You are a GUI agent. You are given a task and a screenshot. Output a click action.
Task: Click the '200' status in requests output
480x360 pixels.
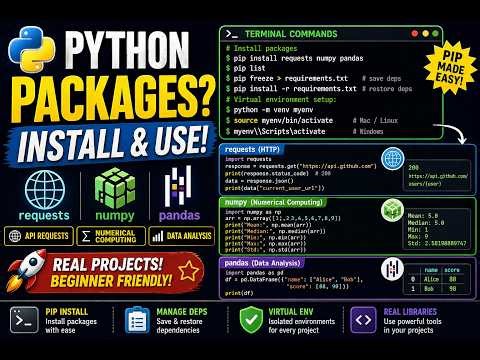[x=414, y=167]
